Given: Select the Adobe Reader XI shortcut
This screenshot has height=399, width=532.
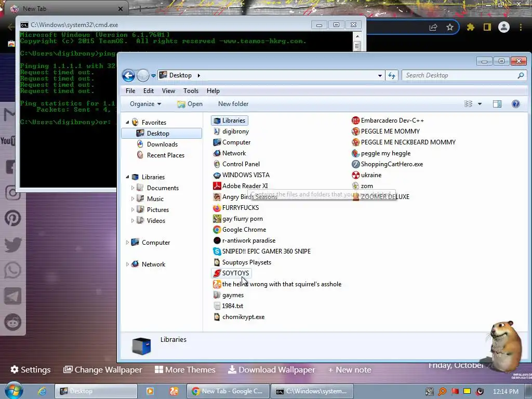Looking at the screenshot, I should point(240,186).
